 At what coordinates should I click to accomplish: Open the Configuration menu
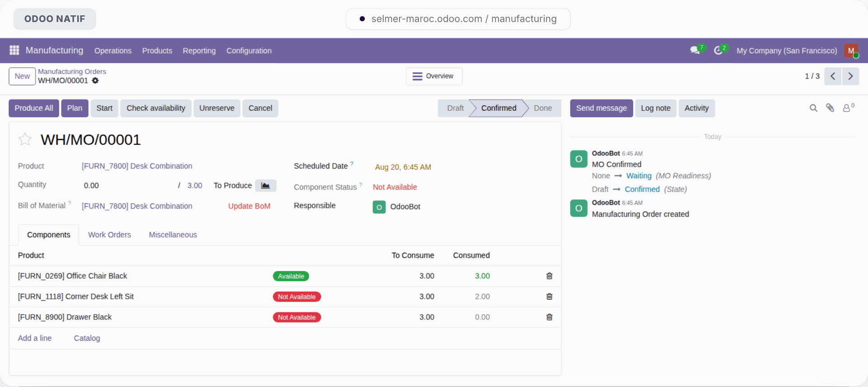click(x=249, y=51)
